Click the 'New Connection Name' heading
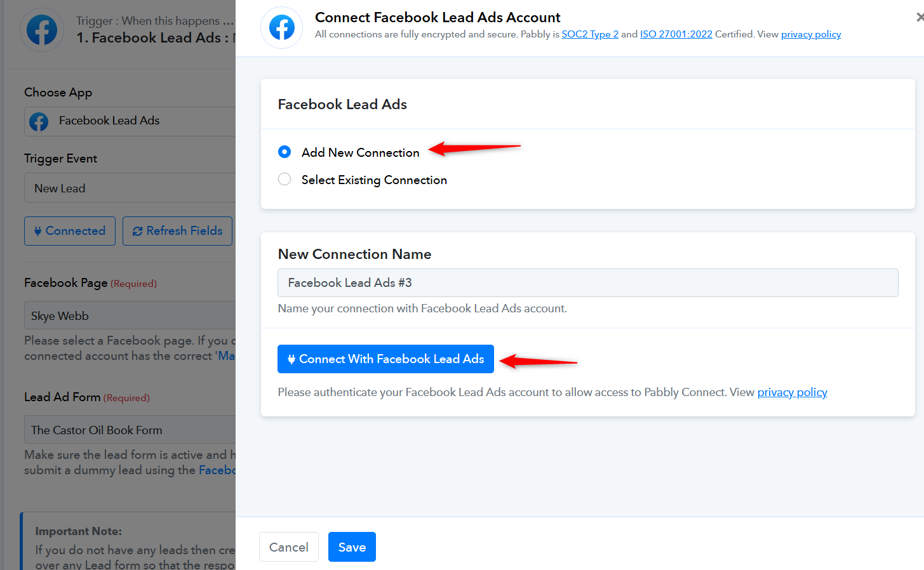Screen dimensions: 924x570 pyautogui.click(x=354, y=254)
